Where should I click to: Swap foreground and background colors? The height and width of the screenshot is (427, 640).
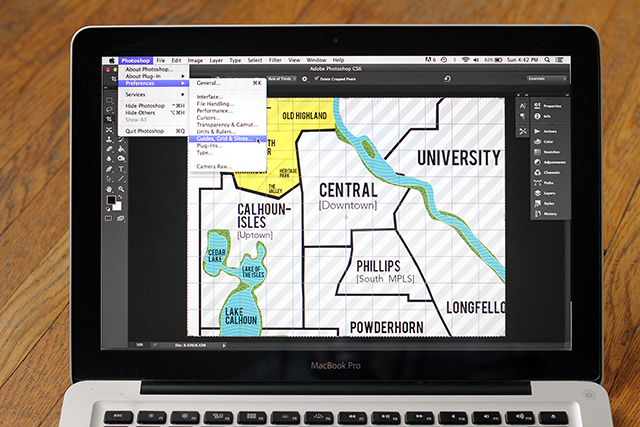coord(120,197)
